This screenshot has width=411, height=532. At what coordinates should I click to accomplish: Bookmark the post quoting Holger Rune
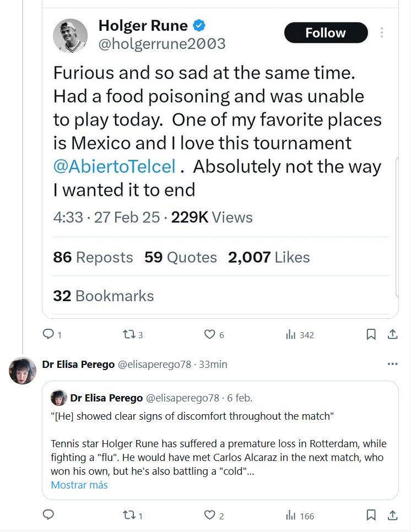(x=371, y=334)
